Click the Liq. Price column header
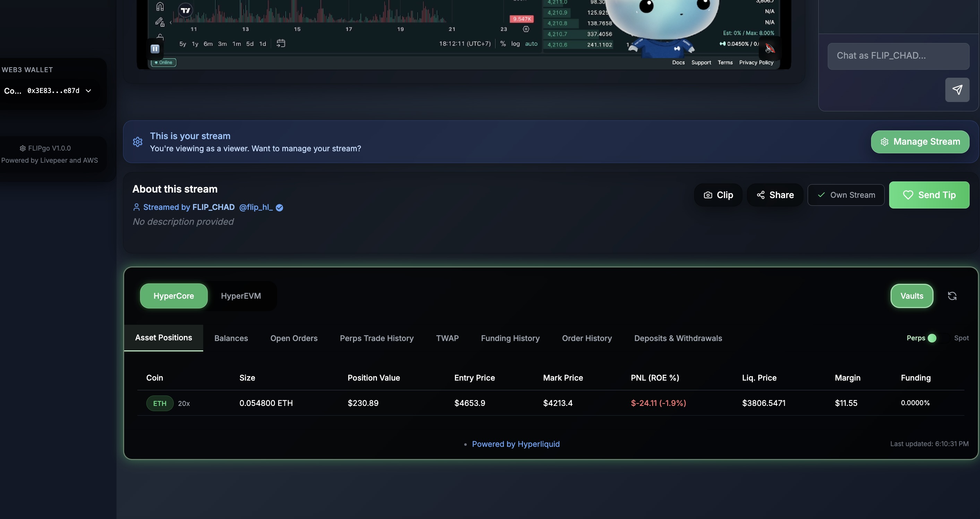 tap(759, 377)
